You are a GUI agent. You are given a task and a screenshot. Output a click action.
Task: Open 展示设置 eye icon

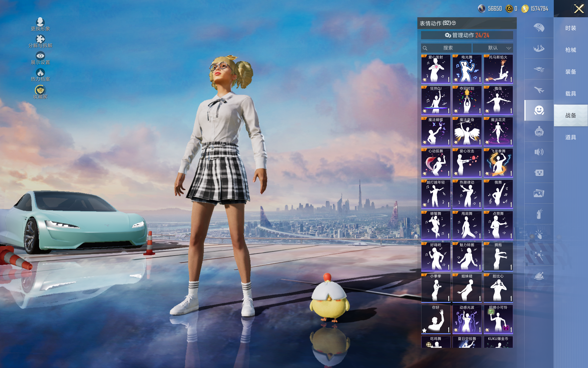(40, 58)
